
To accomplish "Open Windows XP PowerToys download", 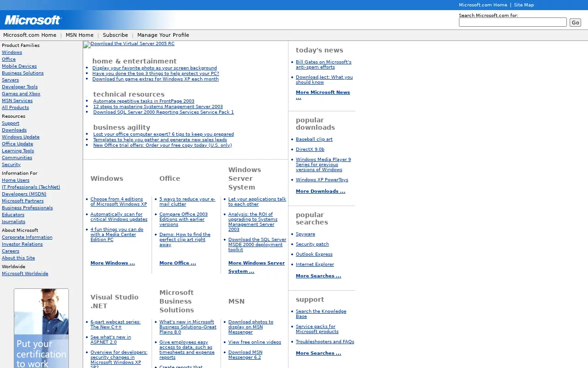I will click(x=322, y=180).
